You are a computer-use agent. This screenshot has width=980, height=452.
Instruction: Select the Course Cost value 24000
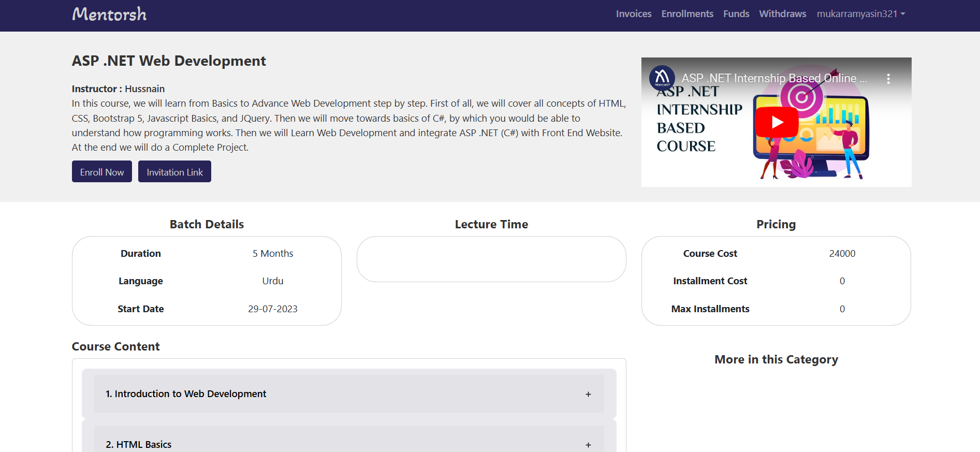pos(842,254)
